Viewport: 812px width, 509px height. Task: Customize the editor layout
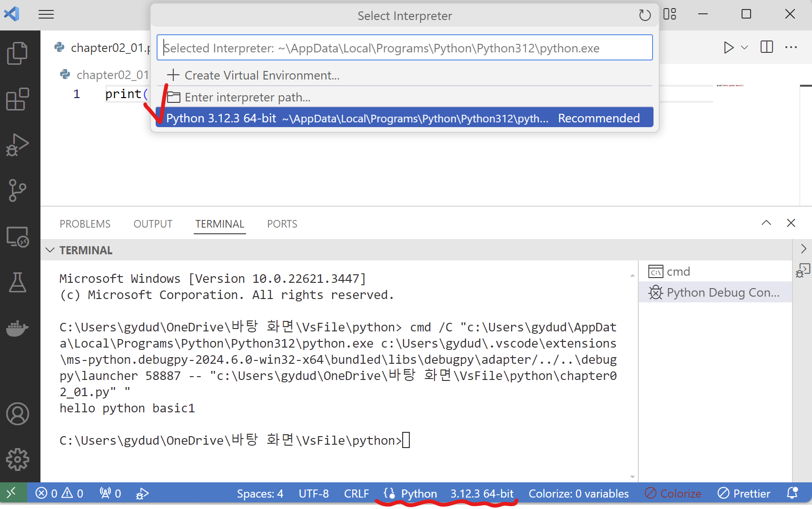pyautogui.click(x=670, y=14)
